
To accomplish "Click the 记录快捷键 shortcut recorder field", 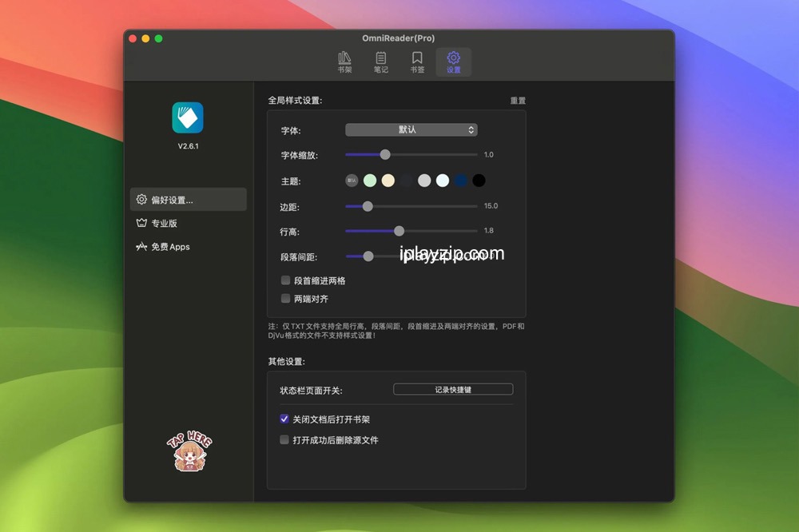I will 453,389.
